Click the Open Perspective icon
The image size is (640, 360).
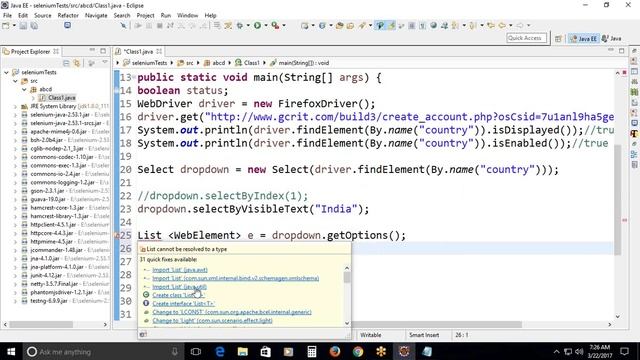coord(558,38)
